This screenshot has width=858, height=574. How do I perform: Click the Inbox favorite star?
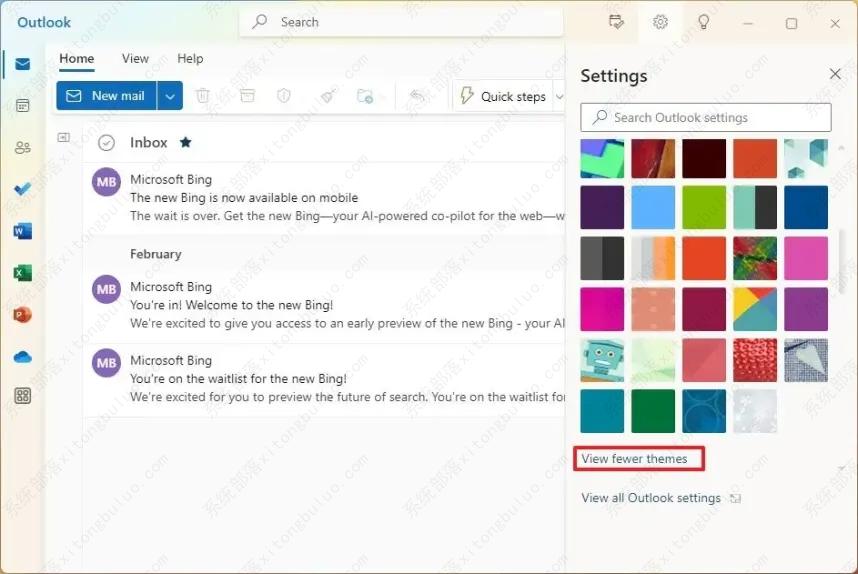click(x=185, y=142)
